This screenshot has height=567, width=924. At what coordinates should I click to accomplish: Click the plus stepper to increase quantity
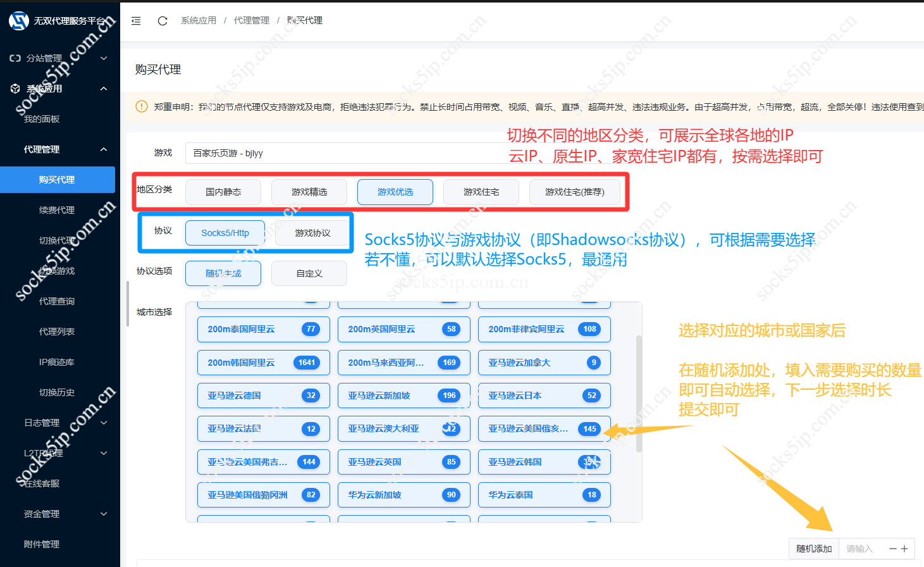pos(906,548)
